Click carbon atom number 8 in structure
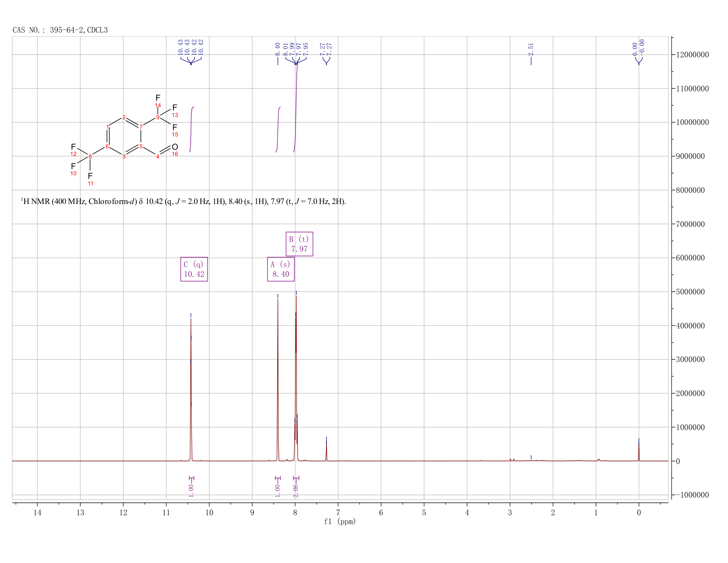 pos(90,156)
